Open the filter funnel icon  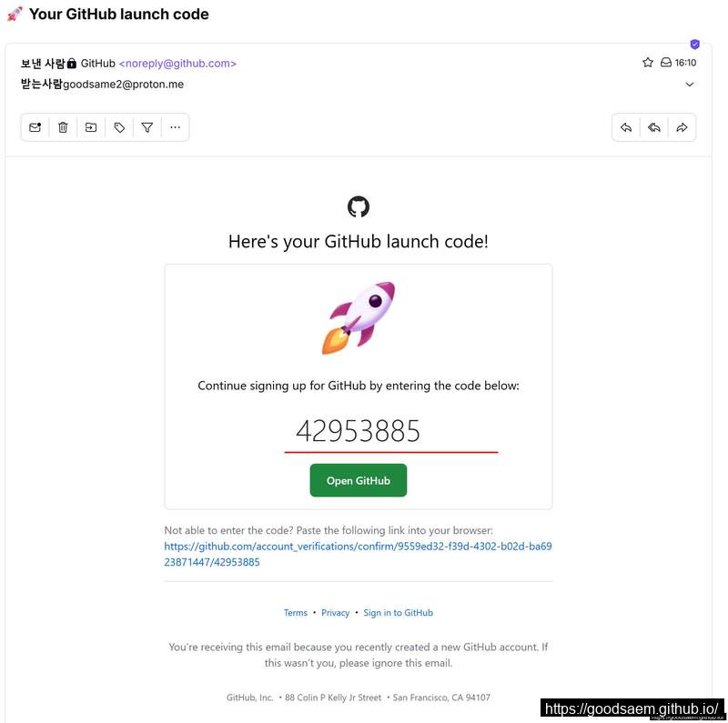coord(147,127)
